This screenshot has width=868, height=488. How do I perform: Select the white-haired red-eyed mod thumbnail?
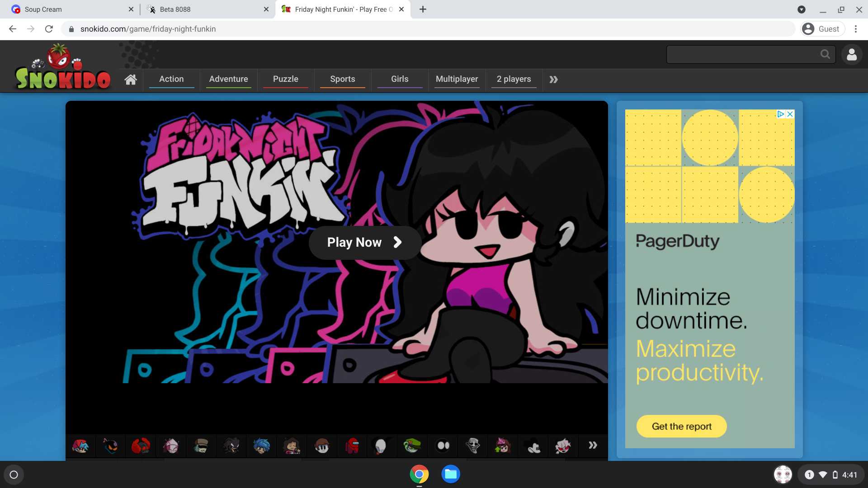[x=563, y=446]
